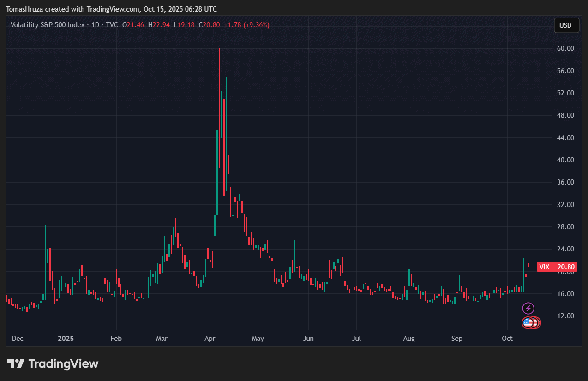The width and height of the screenshot is (588, 381).
Task: Click the 20.80 current price label
Action: tap(565, 267)
